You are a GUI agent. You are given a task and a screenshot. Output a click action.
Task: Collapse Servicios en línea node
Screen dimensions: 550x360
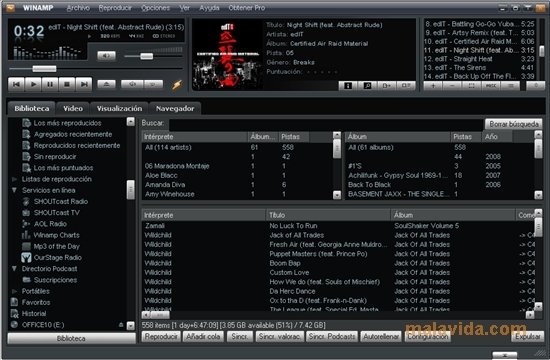point(14,190)
